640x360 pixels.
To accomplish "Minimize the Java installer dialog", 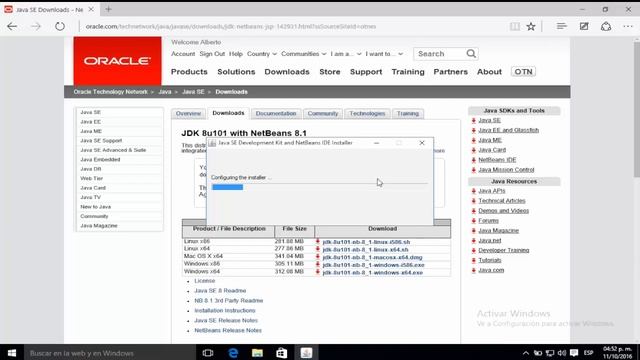I will click(376, 143).
